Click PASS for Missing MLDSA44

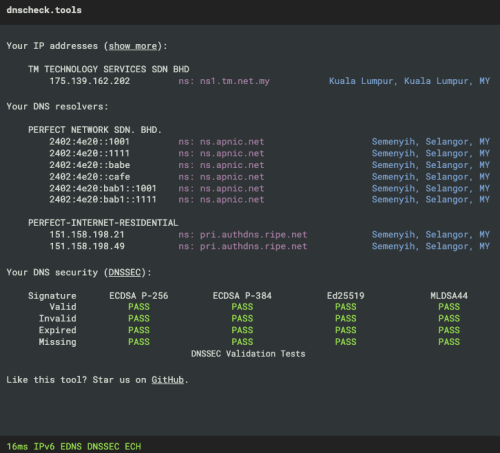pos(449,342)
